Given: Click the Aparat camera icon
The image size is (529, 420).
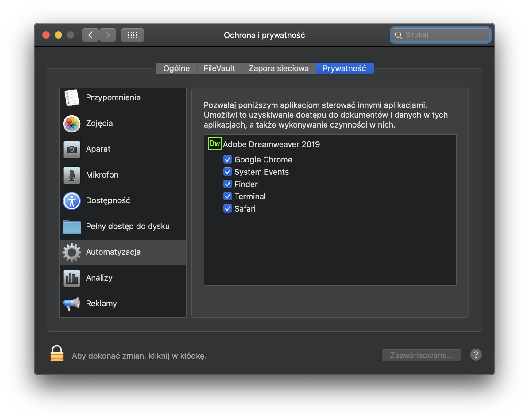Looking at the screenshot, I should pyautogui.click(x=72, y=149).
